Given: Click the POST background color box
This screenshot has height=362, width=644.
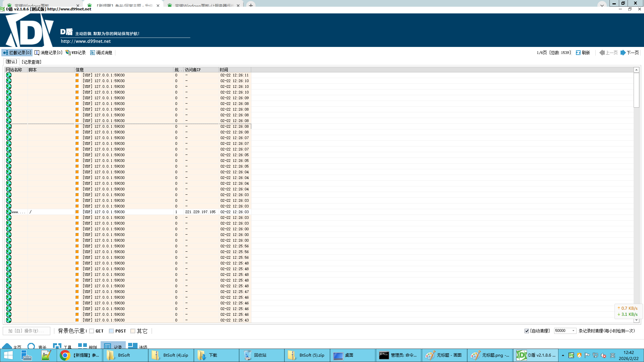Looking at the screenshot, I should pos(111,331).
